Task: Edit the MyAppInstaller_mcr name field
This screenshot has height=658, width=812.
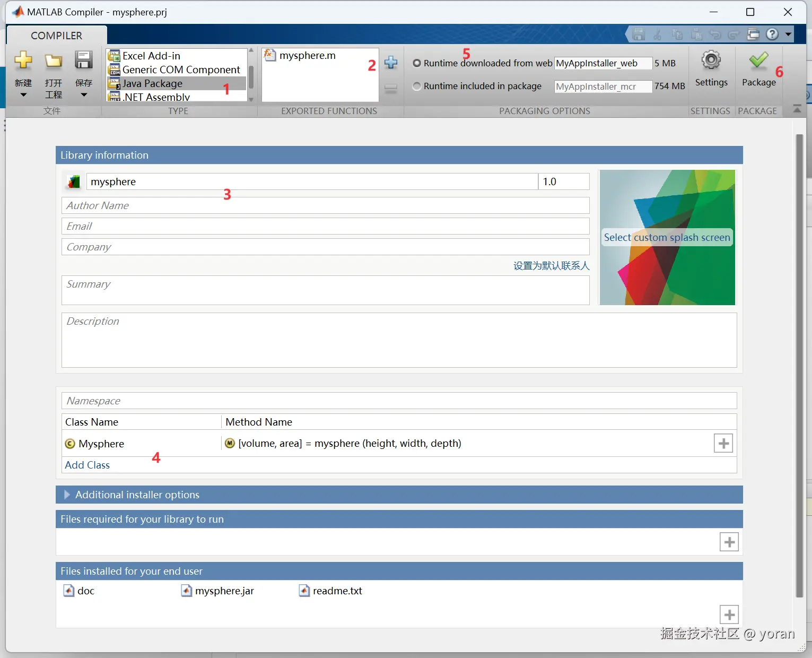Action: (603, 86)
